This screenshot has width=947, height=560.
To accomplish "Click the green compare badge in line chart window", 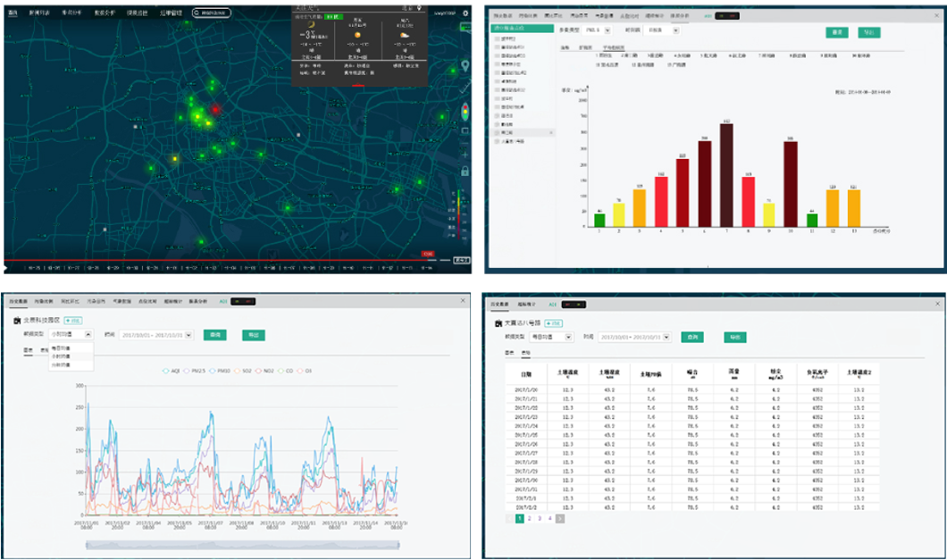I will click(x=73, y=320).
